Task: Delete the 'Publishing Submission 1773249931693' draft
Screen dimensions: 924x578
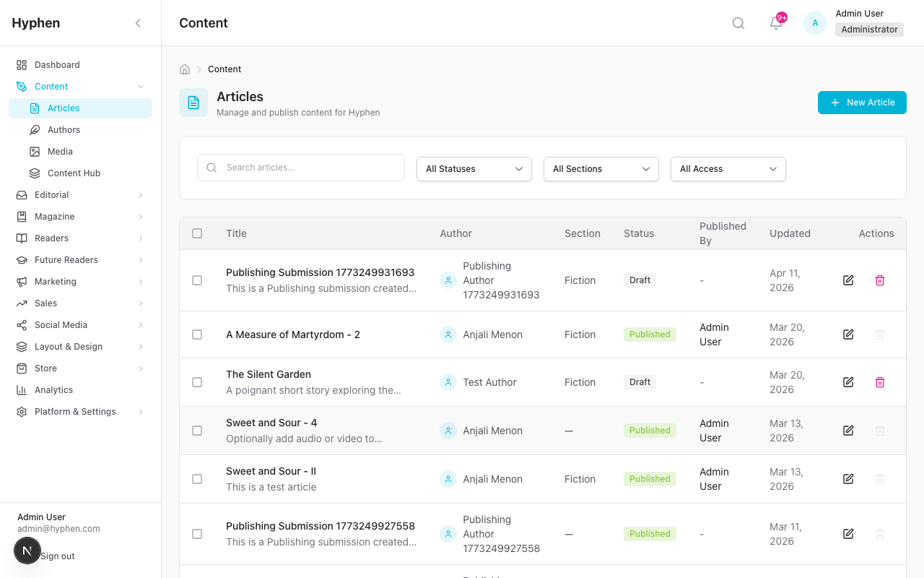Action: [880, 280]
